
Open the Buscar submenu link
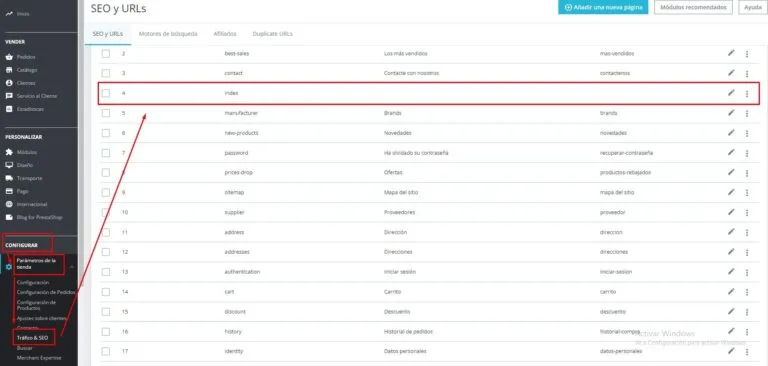[24, 348]
